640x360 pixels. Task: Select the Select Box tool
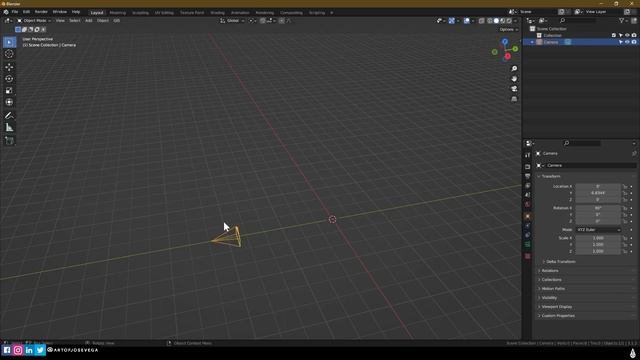[9, 42]
